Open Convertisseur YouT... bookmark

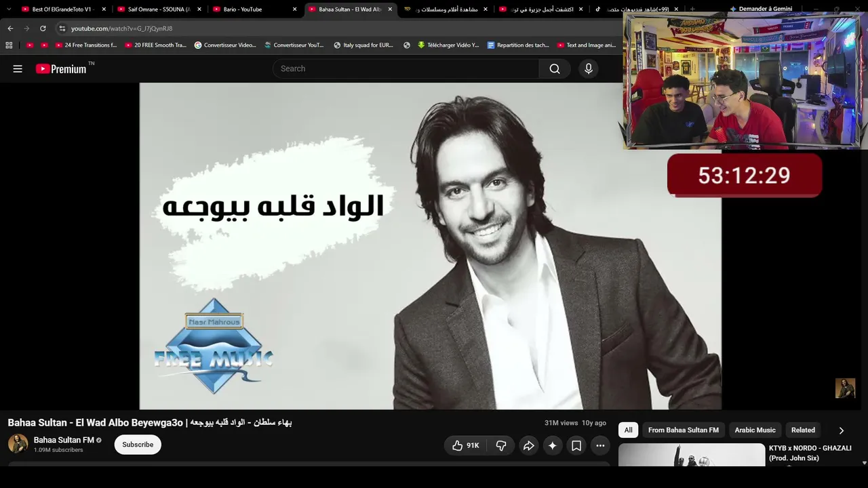pyautogui.click(x=294, y=45)
